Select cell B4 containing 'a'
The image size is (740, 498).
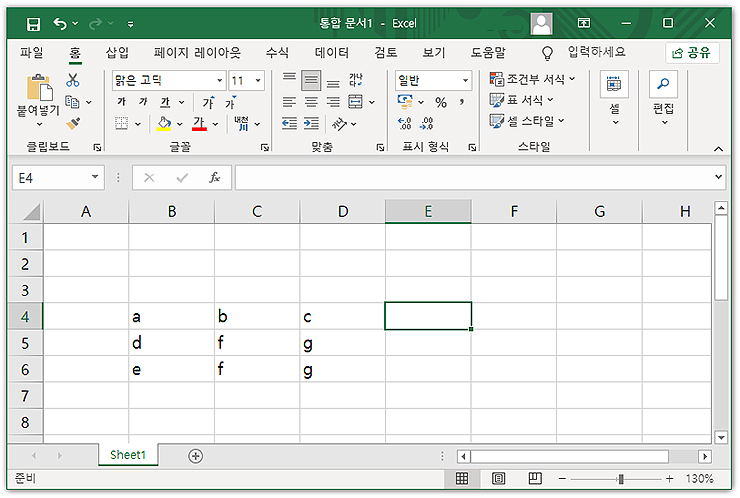171,316
